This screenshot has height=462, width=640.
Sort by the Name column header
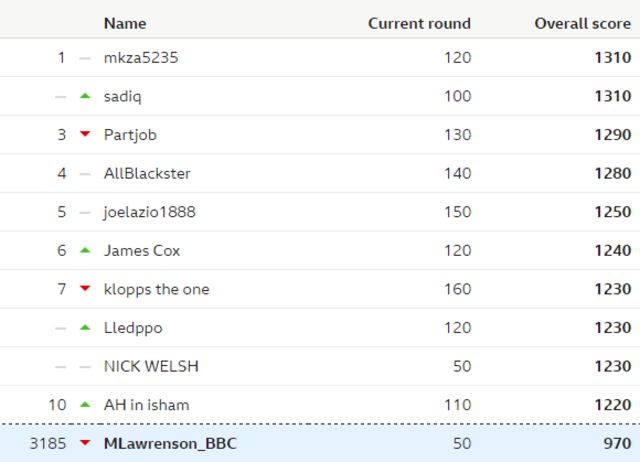tap(125, 23)
